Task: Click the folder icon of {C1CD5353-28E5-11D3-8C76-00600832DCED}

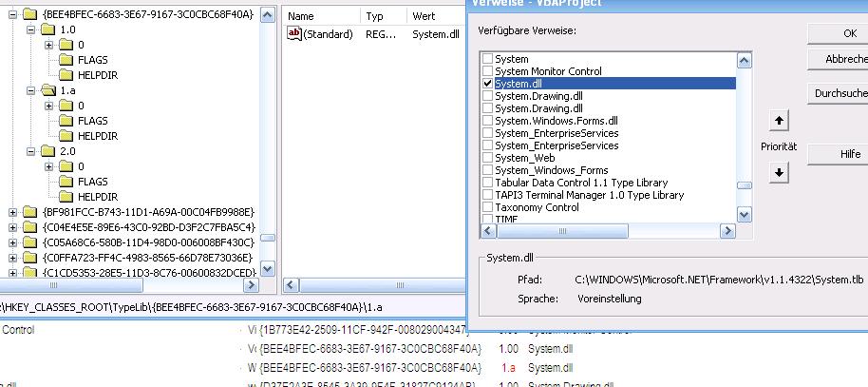Action: point(29,272)
